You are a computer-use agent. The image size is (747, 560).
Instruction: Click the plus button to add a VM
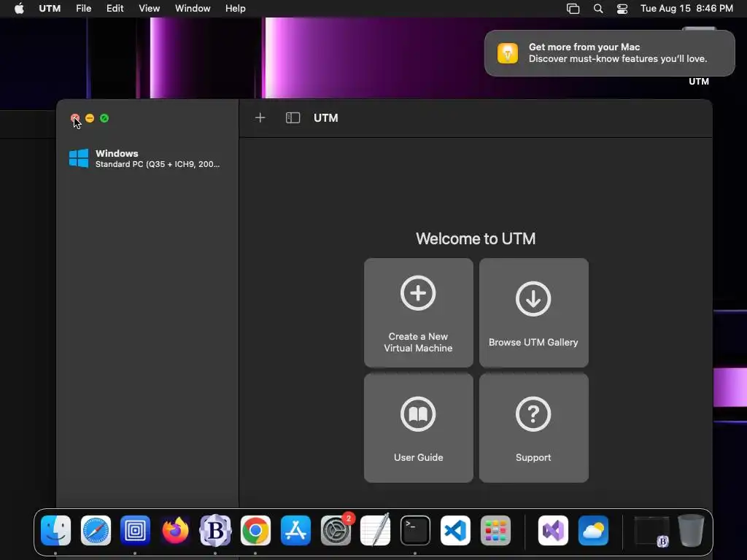coord(260,117)
